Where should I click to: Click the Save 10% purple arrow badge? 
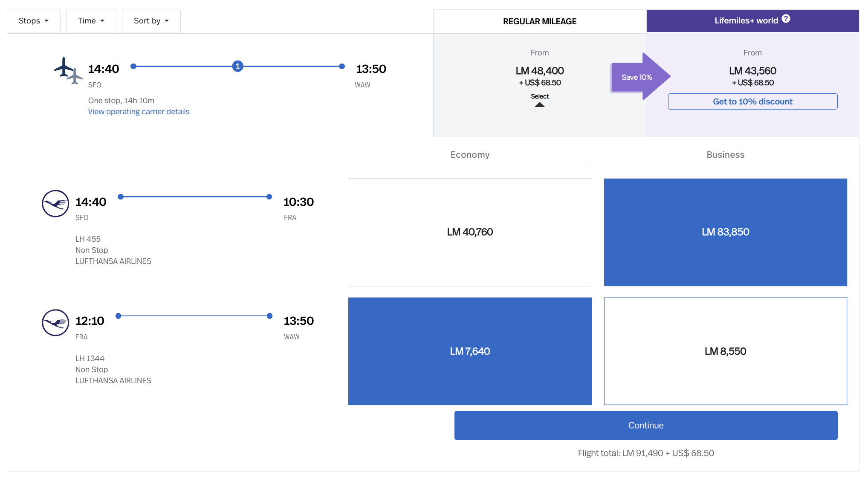[x=638, y=77]
